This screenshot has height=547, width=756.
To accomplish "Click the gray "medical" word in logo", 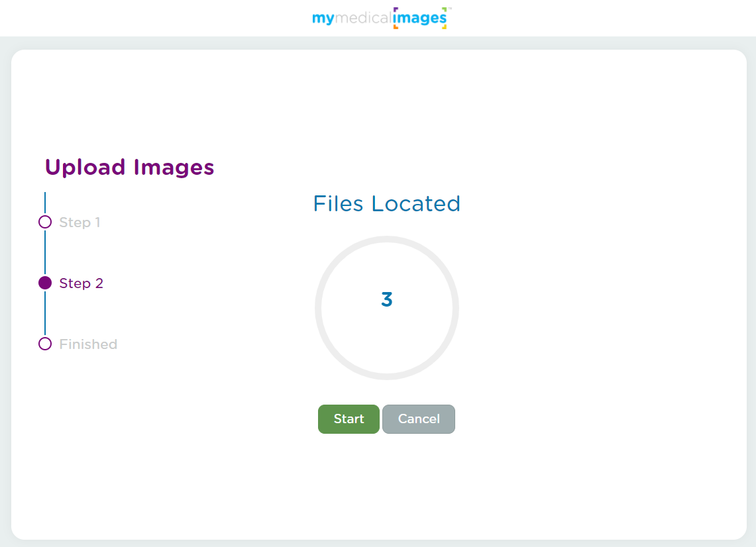I will click(x=363, y=18).
